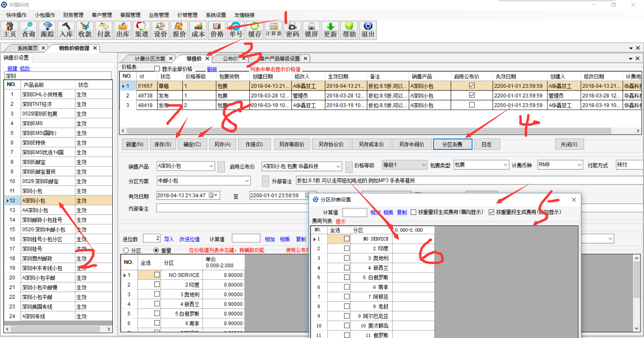The width and height of the screenshot is (644, 338).
Task: Click the 锁屏 lock screen icon
Action: 311,30
